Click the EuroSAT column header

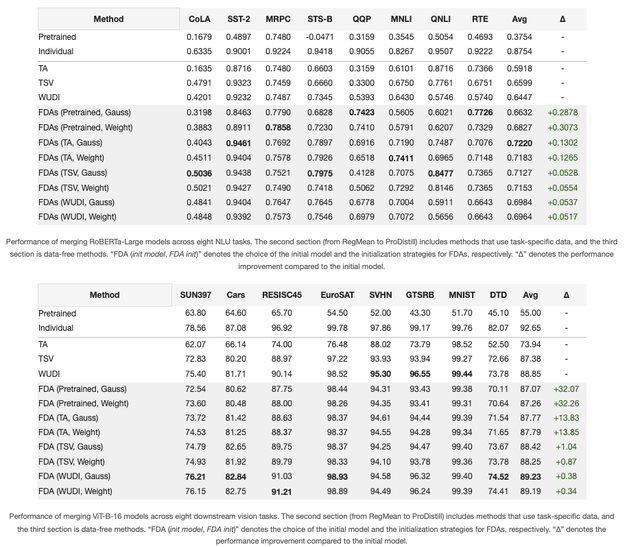click(x=336, y=295)
